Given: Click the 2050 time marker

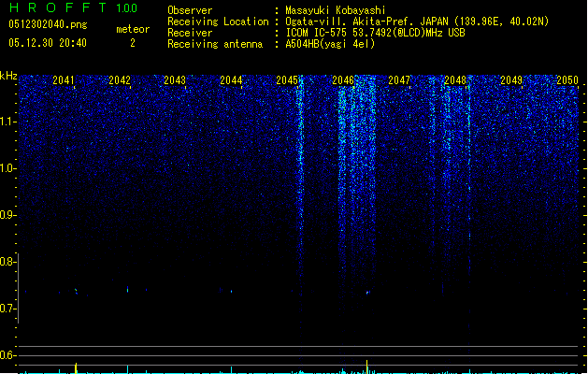Looking at the screenshot, I should tap(567, 80).
